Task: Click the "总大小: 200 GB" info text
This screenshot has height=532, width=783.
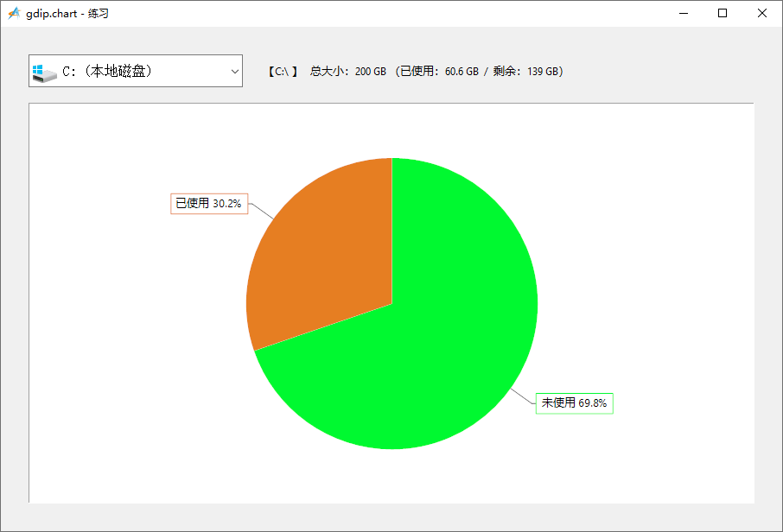Action: (348, 72)
